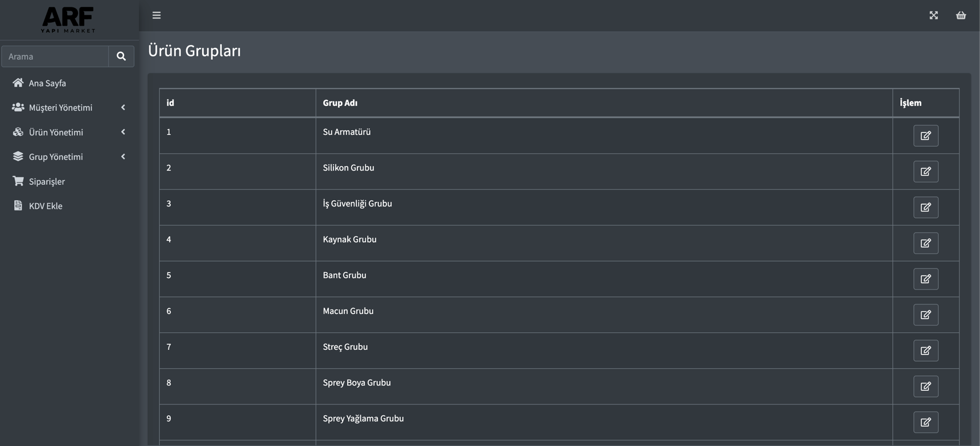Click the fullscreen expand icon

pyautogui.click(x=934, y=15)
